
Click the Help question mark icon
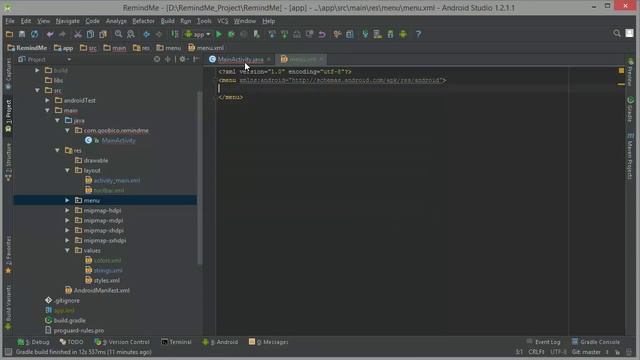point(418,34)
